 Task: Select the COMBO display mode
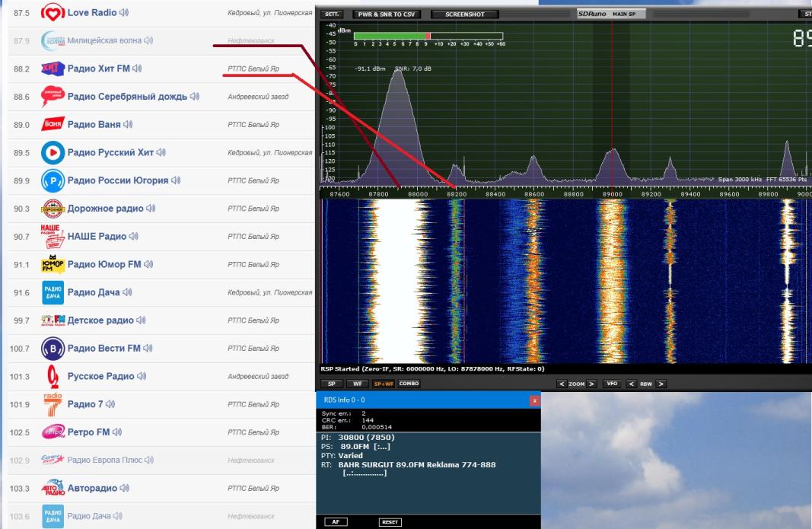409,384
